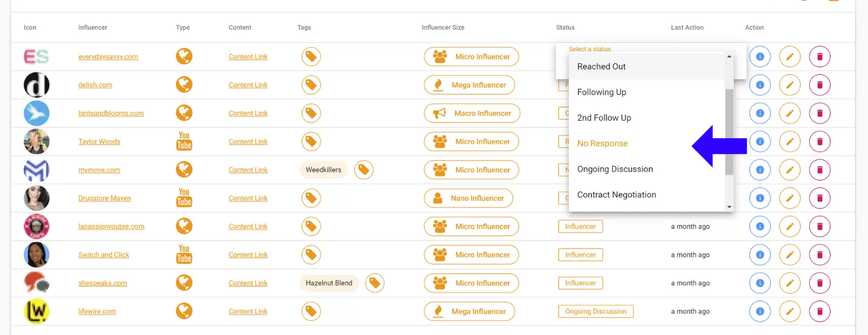Click globe type icon for everydaysavvy.com
868x335 pixels.
184,56
